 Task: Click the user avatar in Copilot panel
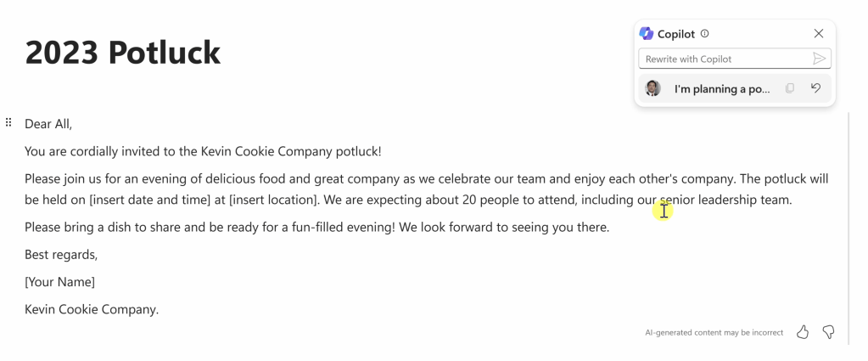(x=652, y=88)
